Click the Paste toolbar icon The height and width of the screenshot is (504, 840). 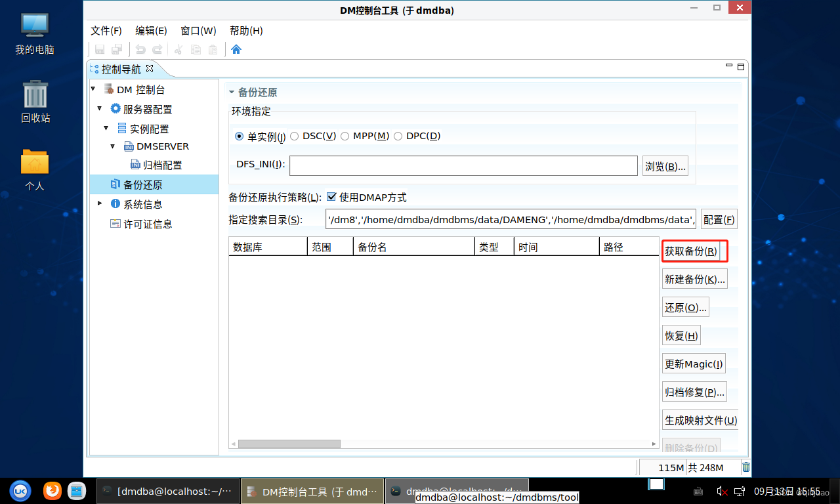[213, 49]
